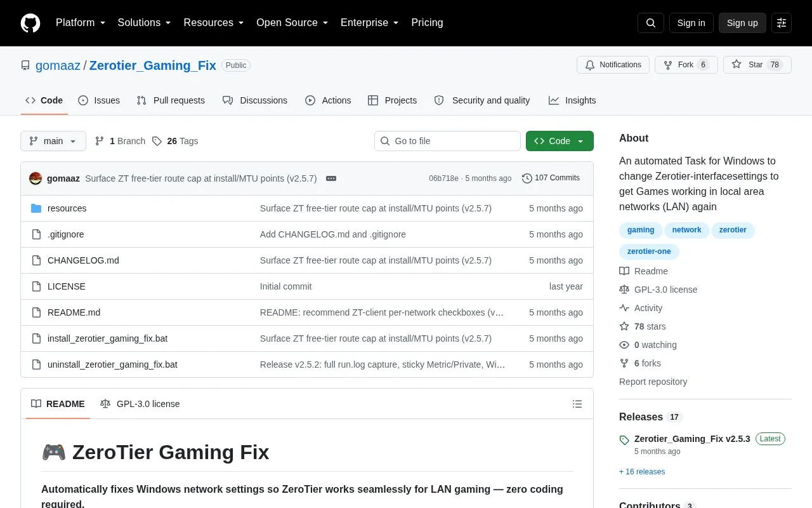812x508 pixels.
Task: View the 107 Commits history
Action: coord(551,178)
